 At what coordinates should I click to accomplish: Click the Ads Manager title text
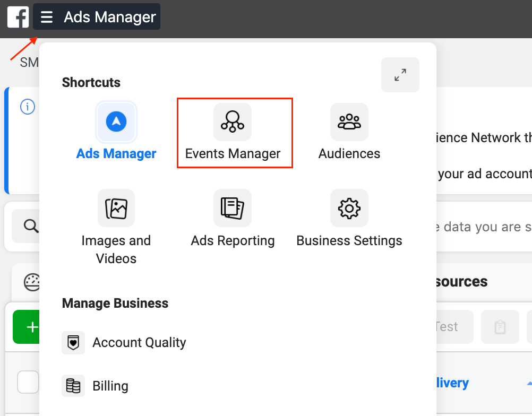pyautogui.click(x=110, y=17)
